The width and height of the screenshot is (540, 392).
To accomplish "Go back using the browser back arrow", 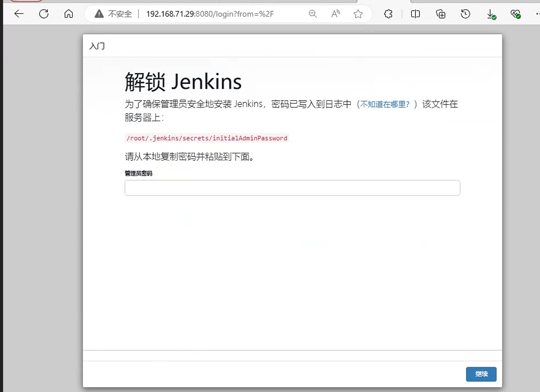I will click(19, 14).
